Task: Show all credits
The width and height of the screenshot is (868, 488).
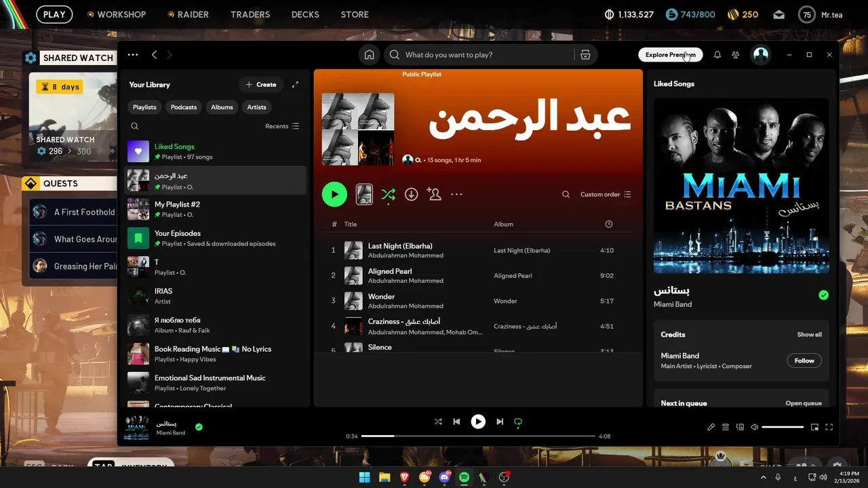Action: coord(809,335)
